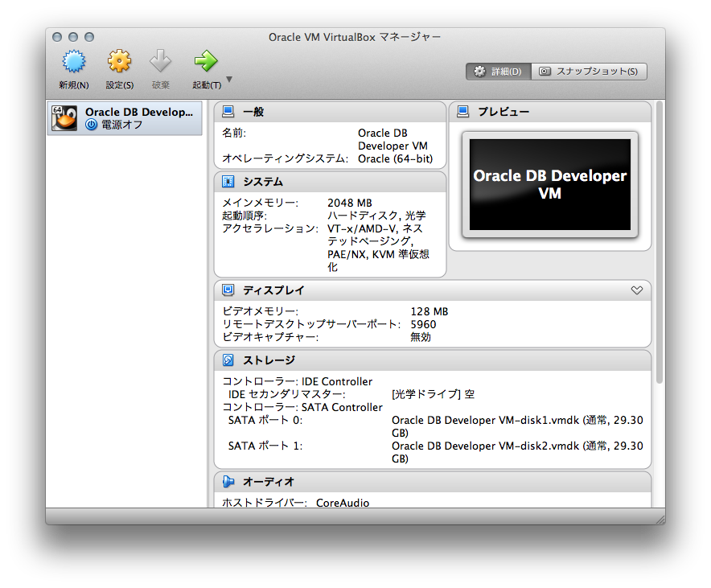The height and width of the screenshot is (588, 711).
Task: Click the 電源オフ power state icon
Action: point(92,125)
